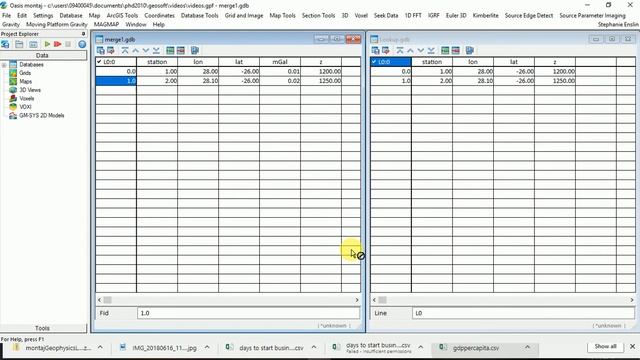
Task: Click the Line input field showing L0
Action: pos(523,313)
